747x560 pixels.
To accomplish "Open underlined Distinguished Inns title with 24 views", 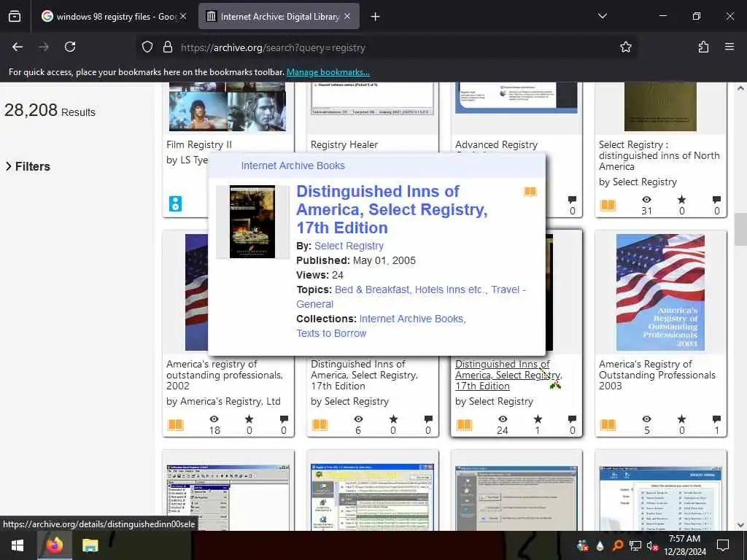I will point(508,376).
